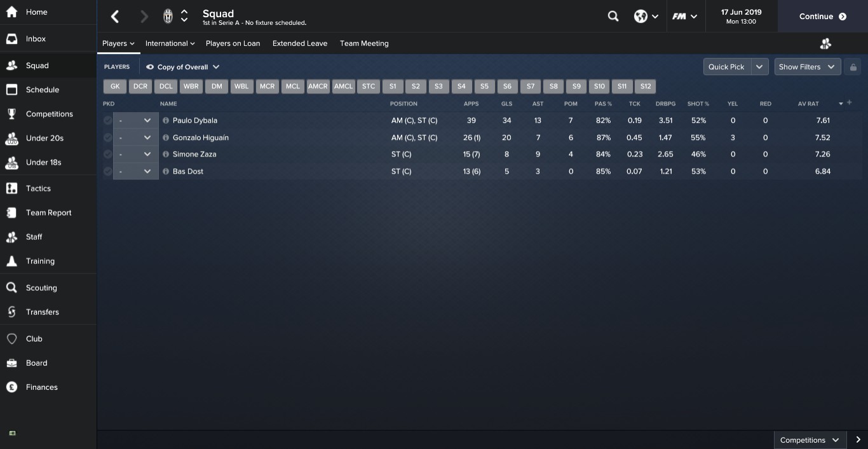Open the Club shield icon

tap(11, 338)
